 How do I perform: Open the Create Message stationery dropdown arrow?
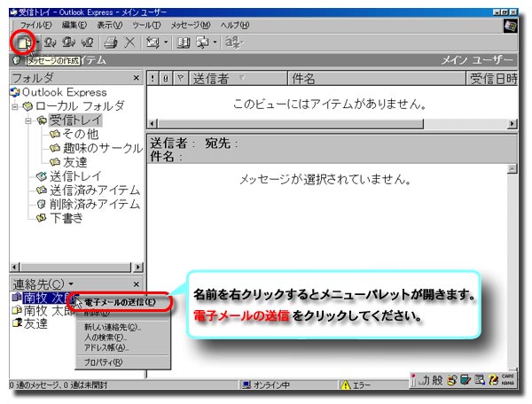[37, 43]
